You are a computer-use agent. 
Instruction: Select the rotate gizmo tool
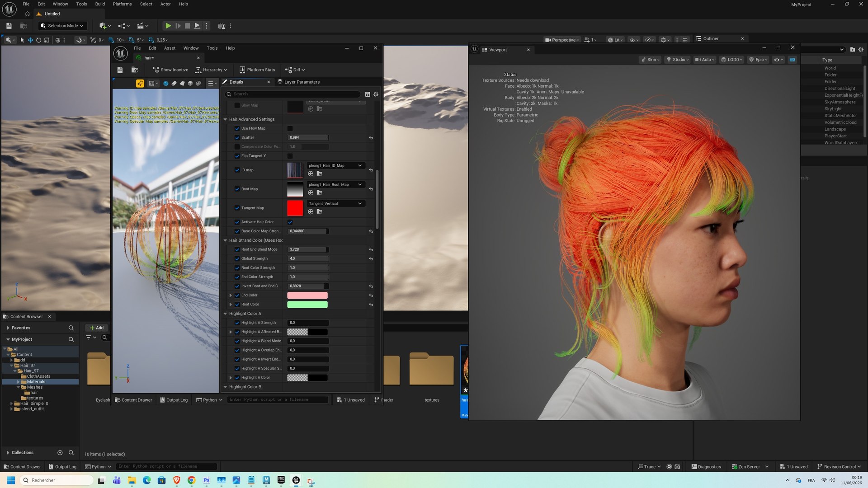pos(38,40)
